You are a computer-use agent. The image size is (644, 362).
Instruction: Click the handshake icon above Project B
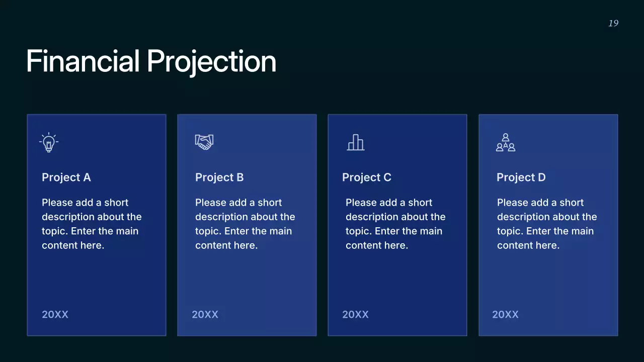pyautogui.click(x=204, y=142)
